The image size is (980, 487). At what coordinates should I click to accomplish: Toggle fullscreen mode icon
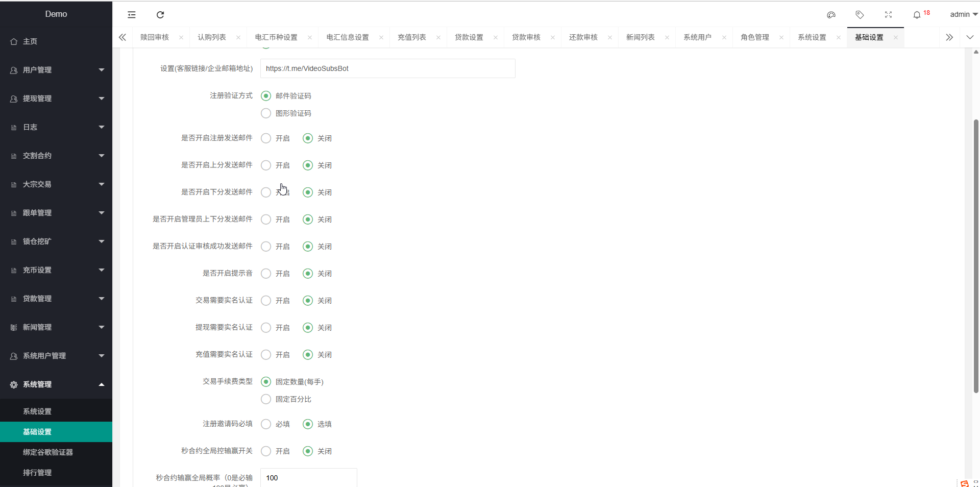pyautogui.click(x=888, y=15)
